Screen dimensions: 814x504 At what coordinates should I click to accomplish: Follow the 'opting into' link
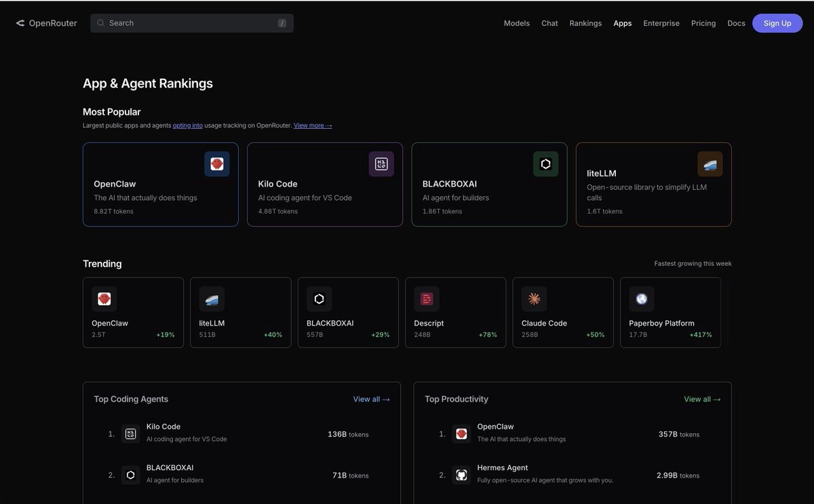point(188,125)
